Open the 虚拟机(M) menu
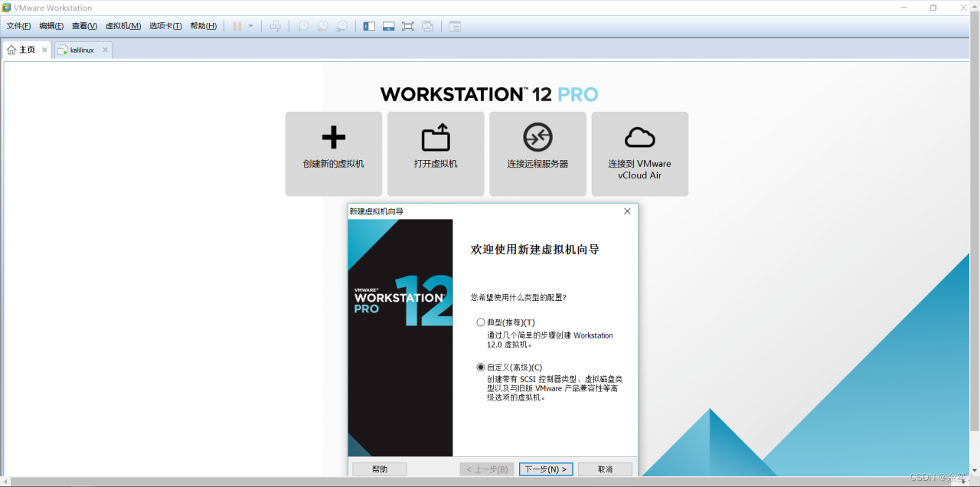 (x=122, y=26)
